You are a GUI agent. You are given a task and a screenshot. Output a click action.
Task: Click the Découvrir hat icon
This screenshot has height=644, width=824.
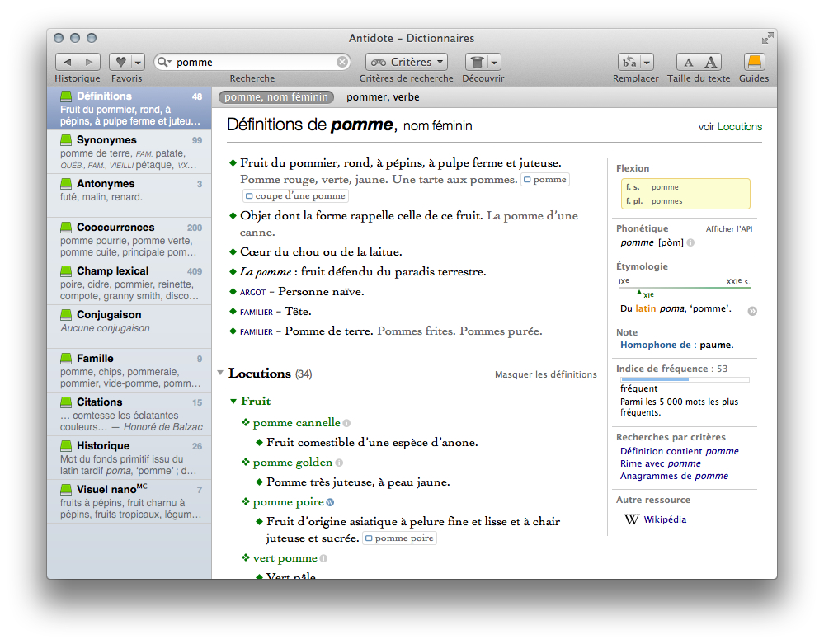tap(477, 62)
